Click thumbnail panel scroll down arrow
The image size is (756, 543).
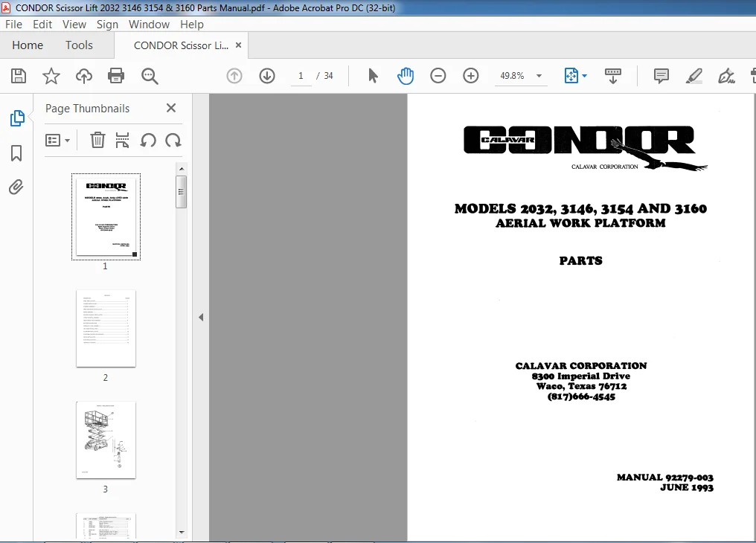(x=182, y=533)
